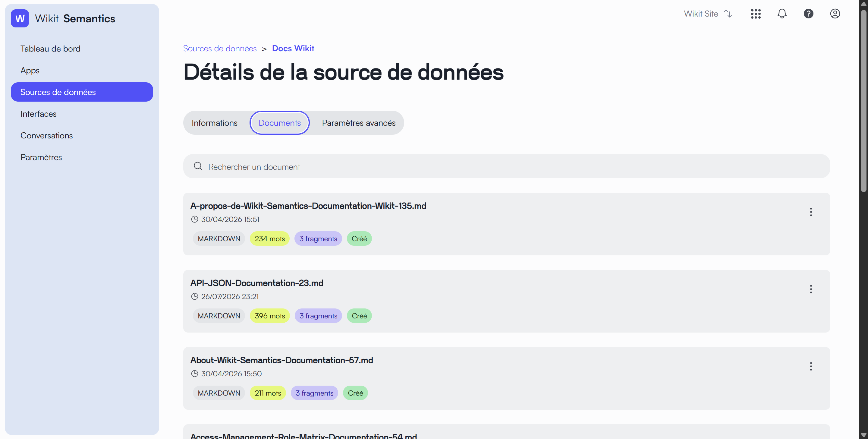Screen dimensions: 868x439
Task: Click 3 fragments badge of About-Wikit-Semantics-Documentation-57.md
Action: pyautogui.click(x=314, y=393)
